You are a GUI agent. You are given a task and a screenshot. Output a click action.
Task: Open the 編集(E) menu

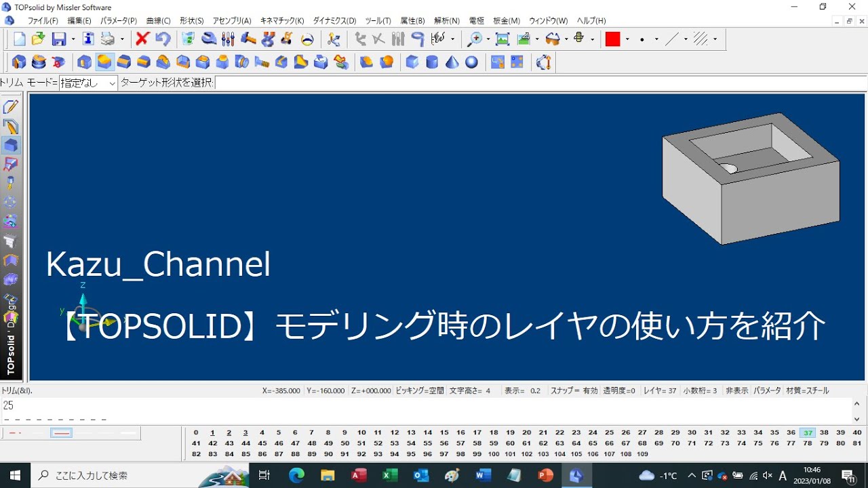[x=79, y=21]
